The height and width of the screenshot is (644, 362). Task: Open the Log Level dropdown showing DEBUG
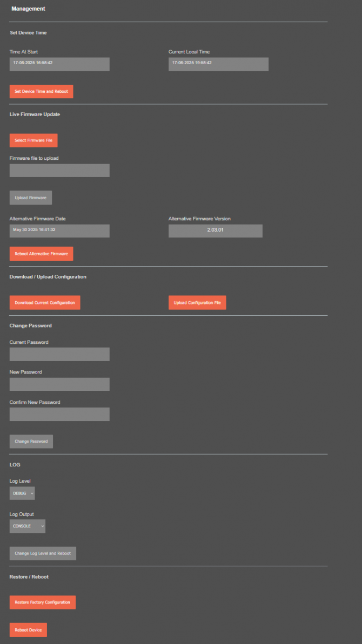point(22,493)
